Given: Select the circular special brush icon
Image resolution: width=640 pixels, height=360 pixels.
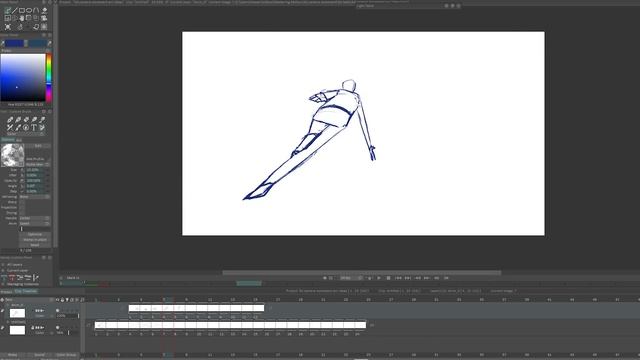Looking at the screenshot, I should click(26, 128).
